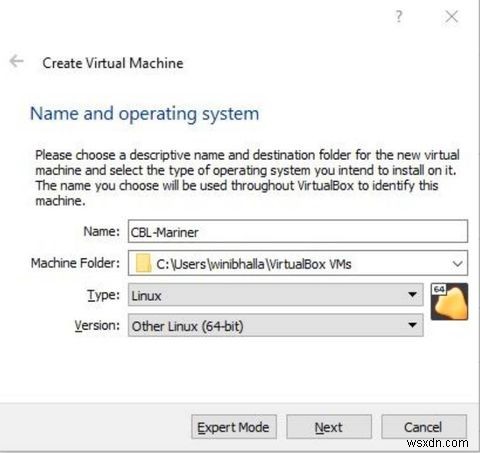Cancel the virtual machine creation
This screenshot has height=453, width=480.
(424, 427)
